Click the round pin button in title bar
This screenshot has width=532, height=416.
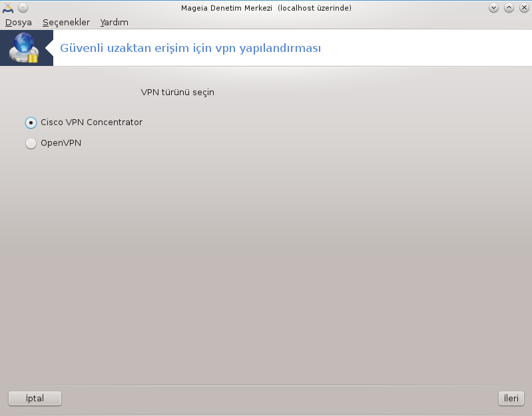pos(23,8)
